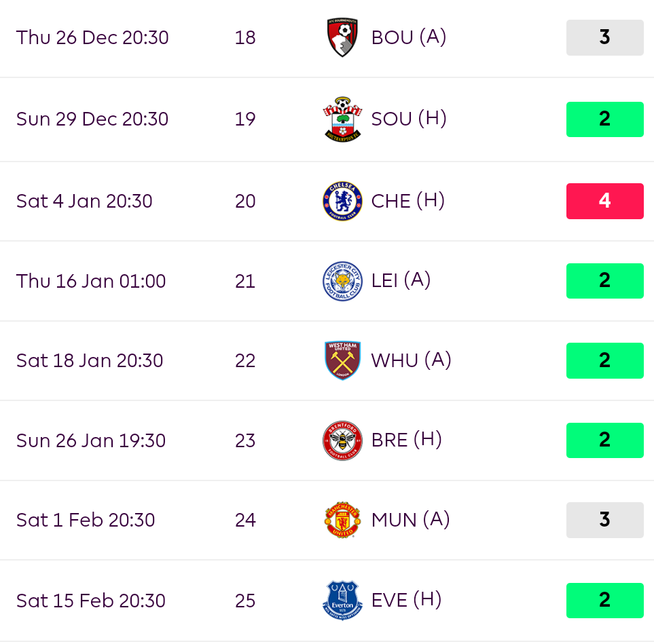Click the Everton club badge
The image size is (654, 644).
point(342,601)
